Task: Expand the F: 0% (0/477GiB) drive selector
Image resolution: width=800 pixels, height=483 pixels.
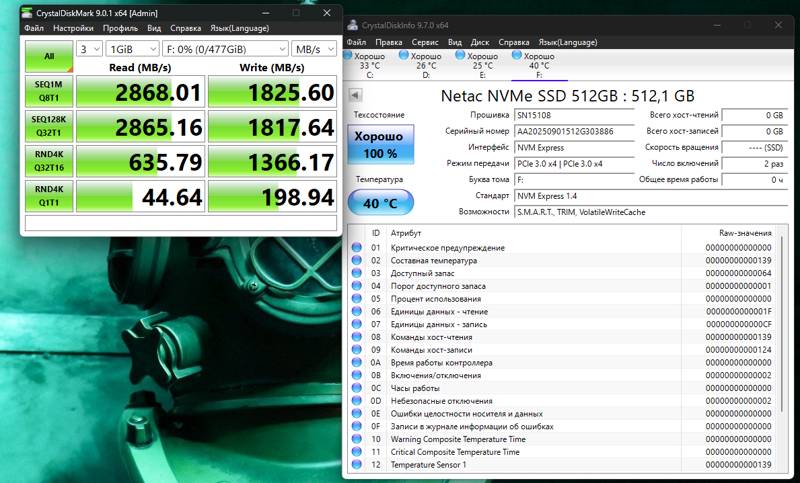Action: click(224, 48)
